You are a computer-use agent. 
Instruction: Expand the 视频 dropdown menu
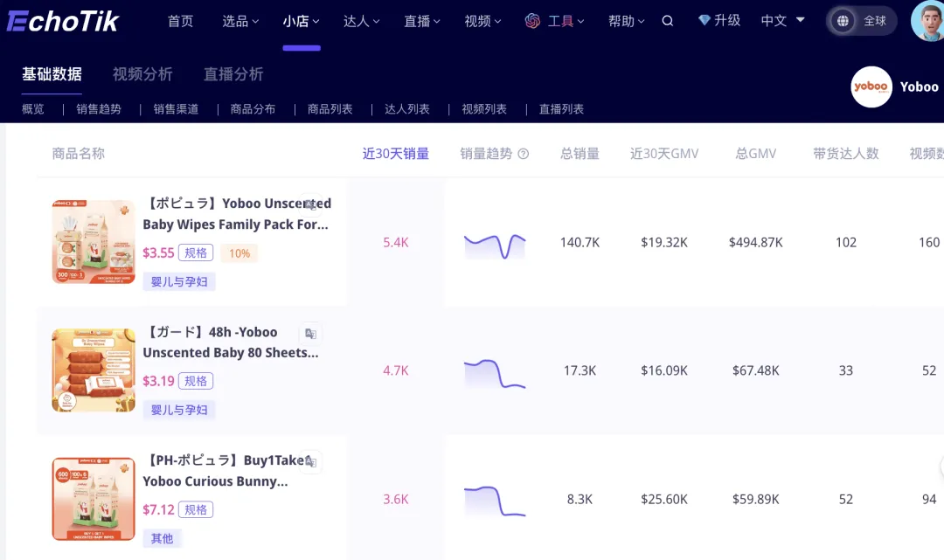click(x=482, y=21)
